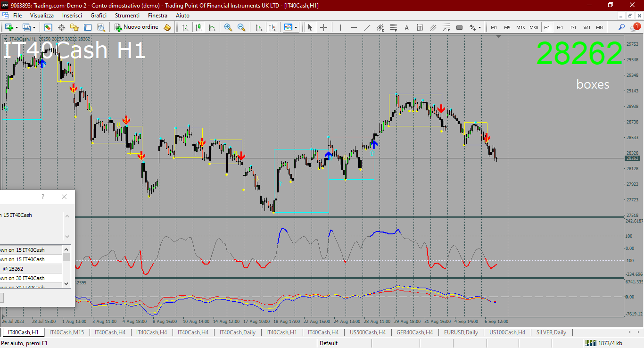Switch to D1 timeframe
This screenshot has width=644, height=348.
pyautogui.click(x=573, y=27)
